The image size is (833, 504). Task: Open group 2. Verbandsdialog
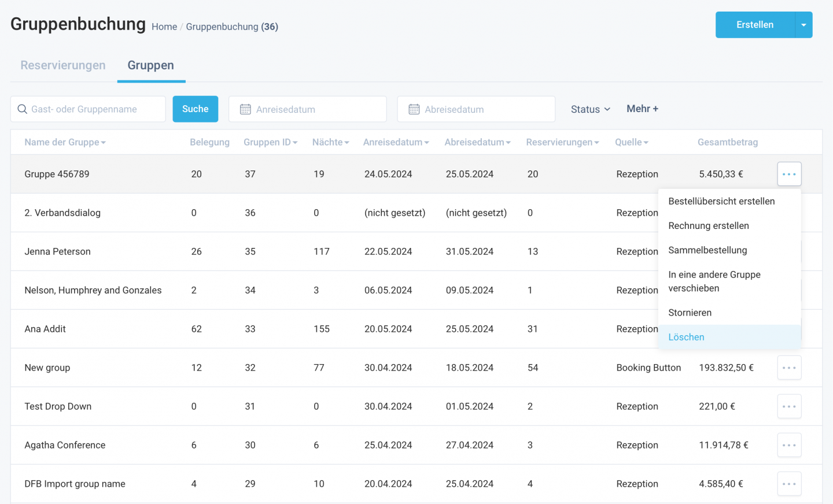click(x=62, y=213)
